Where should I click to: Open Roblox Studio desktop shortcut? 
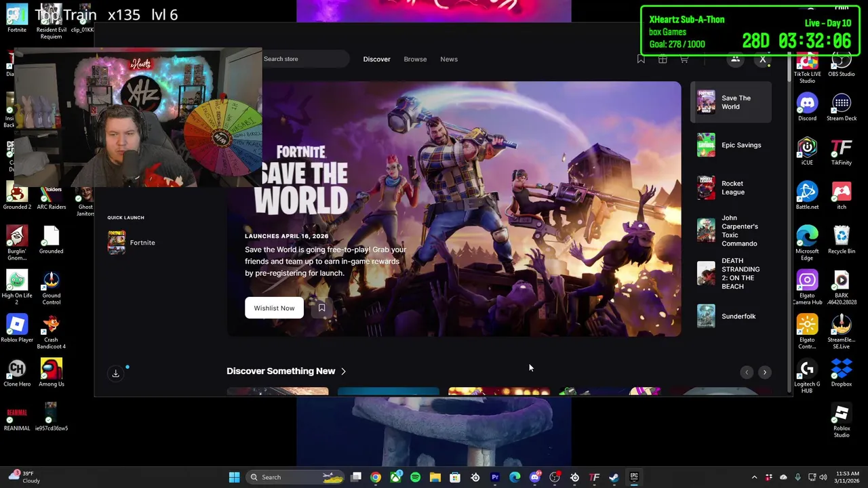pos(842,421)
